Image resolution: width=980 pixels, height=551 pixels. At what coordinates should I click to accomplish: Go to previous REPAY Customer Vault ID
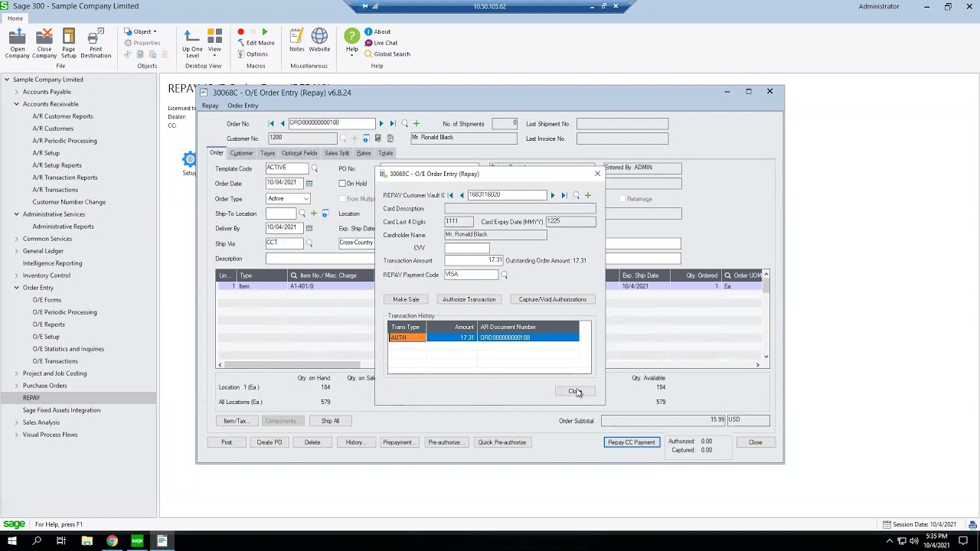[x=462, y=195]
